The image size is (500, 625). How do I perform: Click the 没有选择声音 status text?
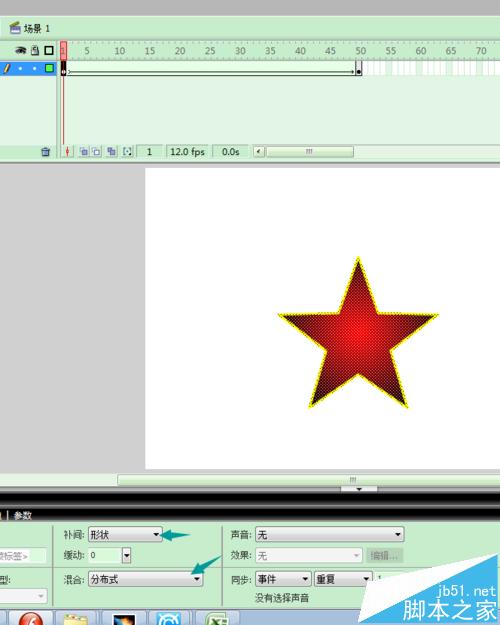pyautogui.click(x=282, y=597)
